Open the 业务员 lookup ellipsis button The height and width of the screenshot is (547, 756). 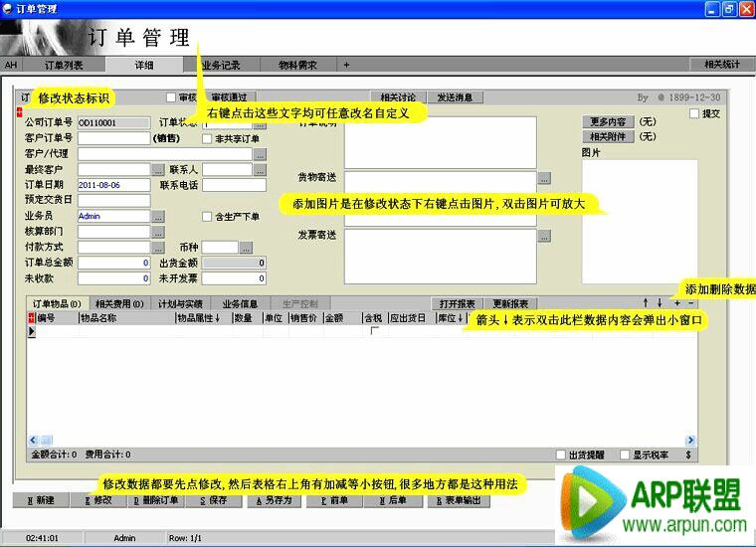[x=157, y=216]
